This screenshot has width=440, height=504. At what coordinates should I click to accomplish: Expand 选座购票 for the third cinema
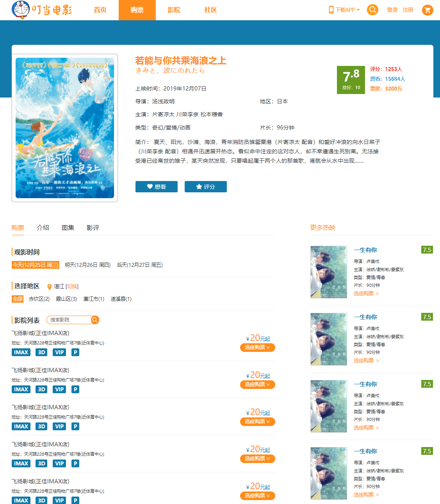click(258, 421)
